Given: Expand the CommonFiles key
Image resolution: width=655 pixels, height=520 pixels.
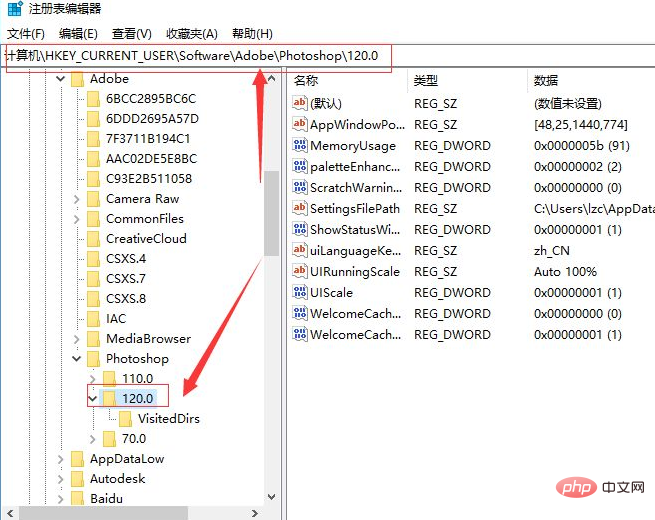Looking at the screenshot, I should [x=76, y=219].
